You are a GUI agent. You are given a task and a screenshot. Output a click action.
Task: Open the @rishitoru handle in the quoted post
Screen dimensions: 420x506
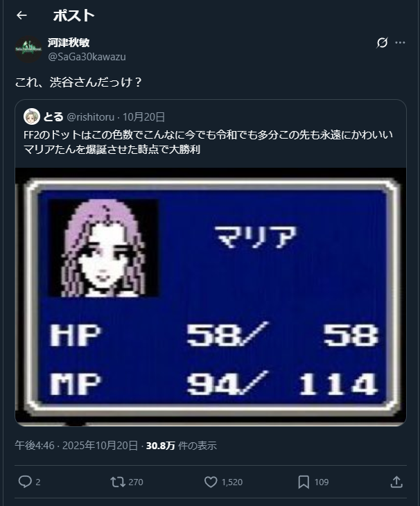(90, 117)
